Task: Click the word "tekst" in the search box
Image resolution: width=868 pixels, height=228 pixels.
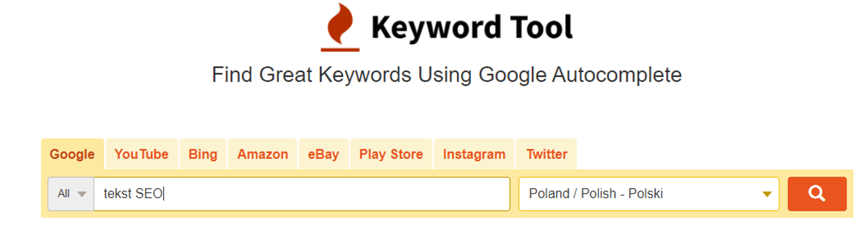Action: (117, 194)
